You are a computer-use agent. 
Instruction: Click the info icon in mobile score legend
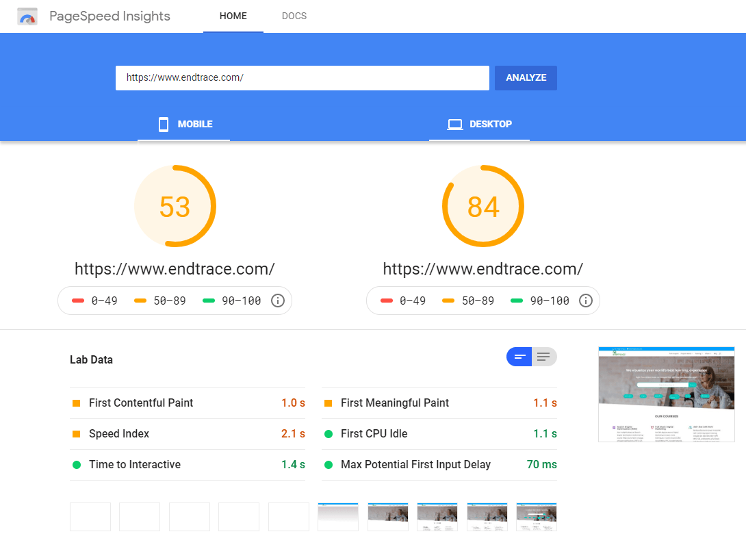tap(278, 301)
